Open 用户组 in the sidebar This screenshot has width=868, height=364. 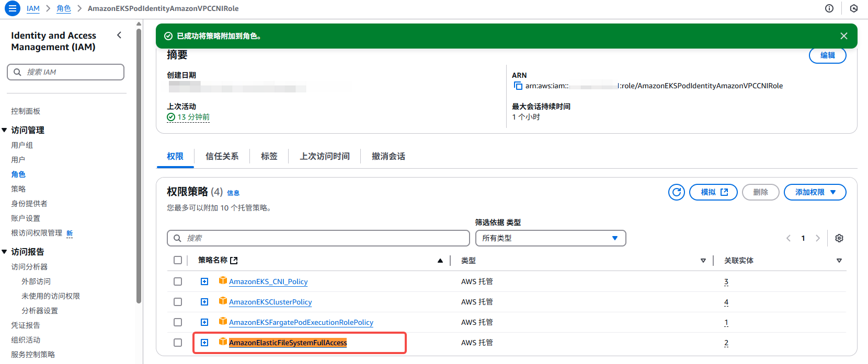click(22, 145)
